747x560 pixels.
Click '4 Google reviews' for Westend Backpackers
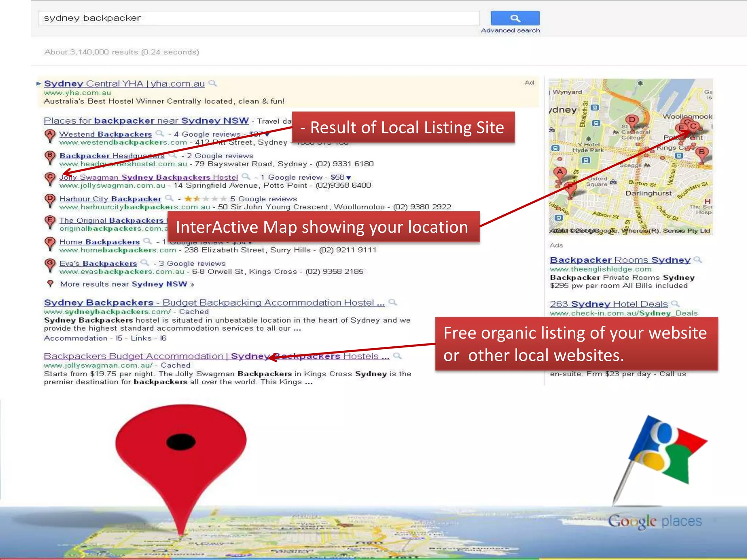point(207,135)
